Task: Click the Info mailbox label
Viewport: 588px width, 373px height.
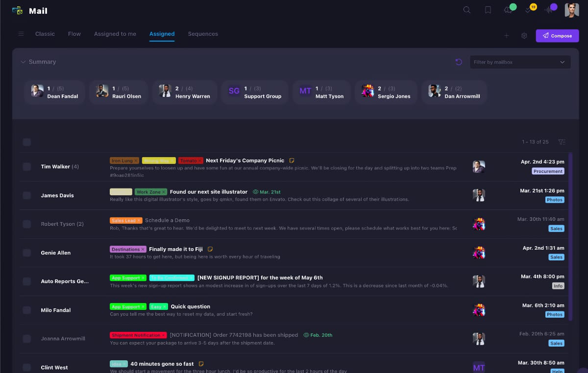Action: click(558, 286)
